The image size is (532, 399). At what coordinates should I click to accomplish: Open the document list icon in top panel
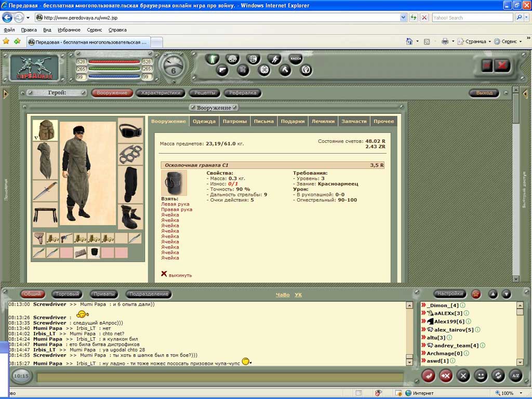(243, 70)
